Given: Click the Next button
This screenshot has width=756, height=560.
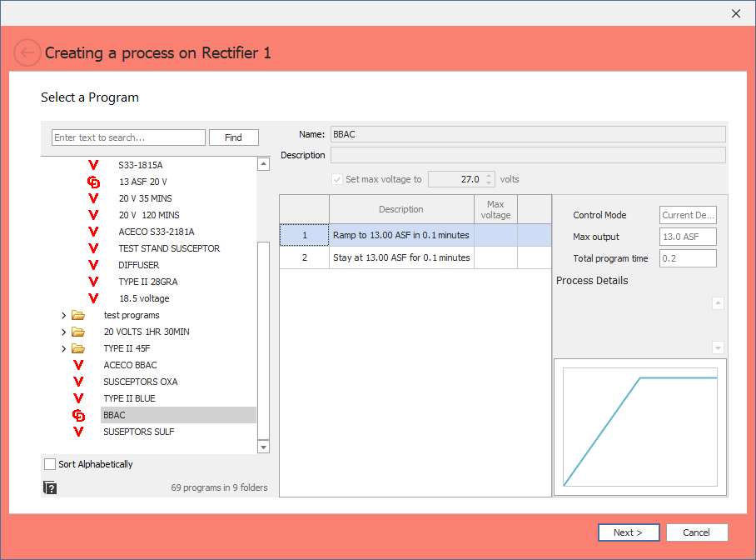Looking at the screenshot, I should pos(629,532).
